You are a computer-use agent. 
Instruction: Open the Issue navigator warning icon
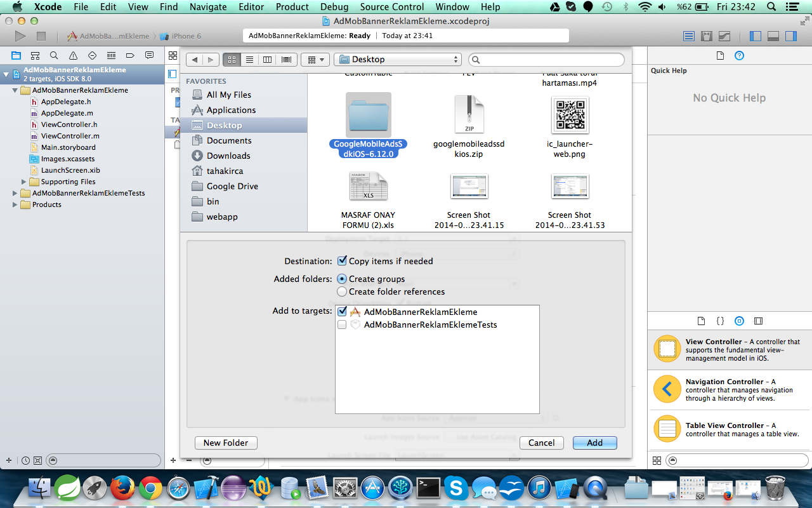pos(73,55)
